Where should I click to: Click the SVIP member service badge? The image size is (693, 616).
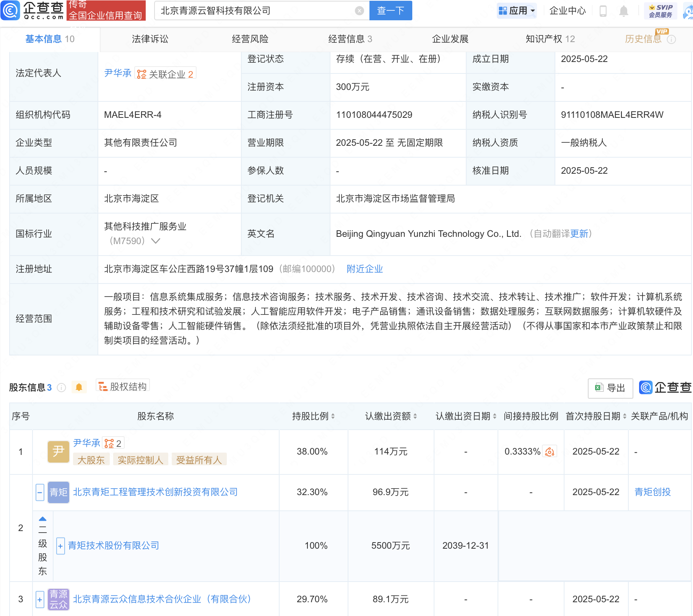pyautogui.click(x=660, y=11)
